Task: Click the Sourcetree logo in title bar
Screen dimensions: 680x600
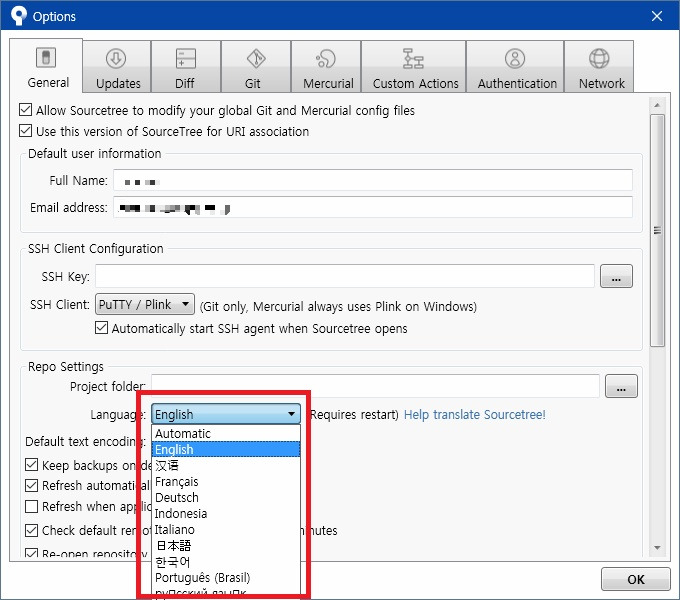Action: 18,16
